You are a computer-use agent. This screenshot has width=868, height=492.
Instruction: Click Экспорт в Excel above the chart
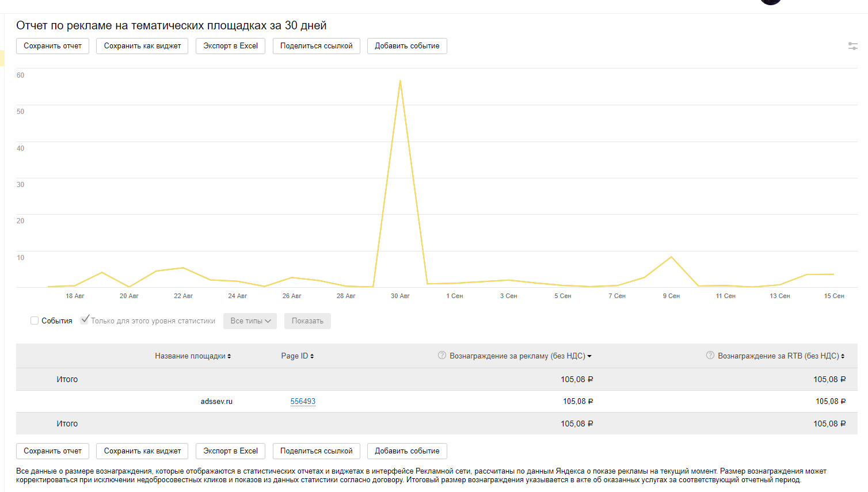tap(230, 46)
